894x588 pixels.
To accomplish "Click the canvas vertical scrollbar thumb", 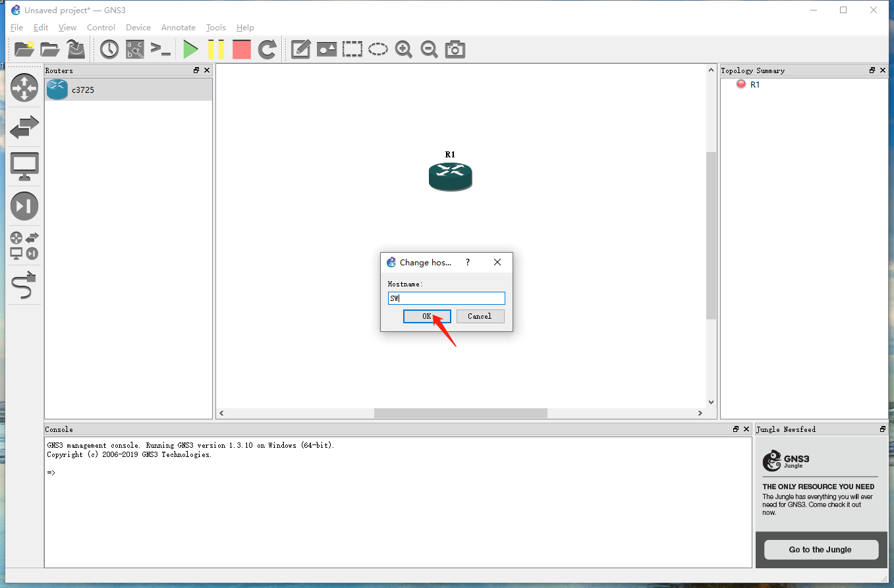I will point(711,236).
